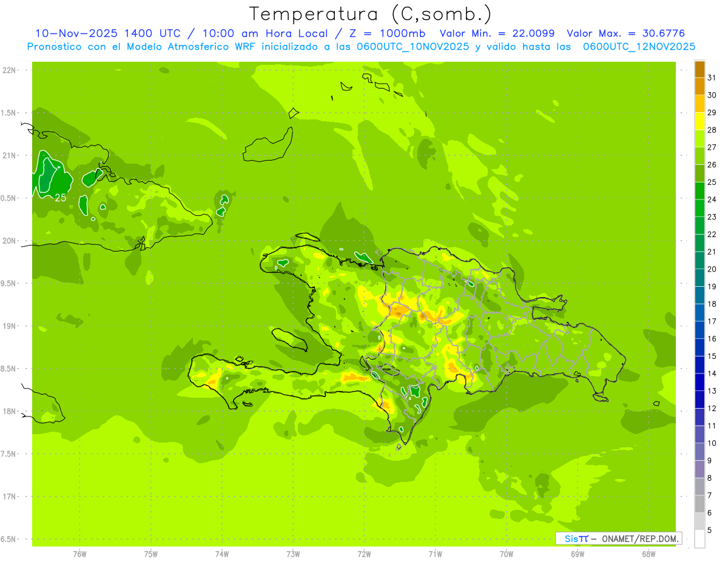Image resolution: width=728 pixels, height=562 pixels.
Task: Click the "25" legend value on the color scale
Action: 712,182
